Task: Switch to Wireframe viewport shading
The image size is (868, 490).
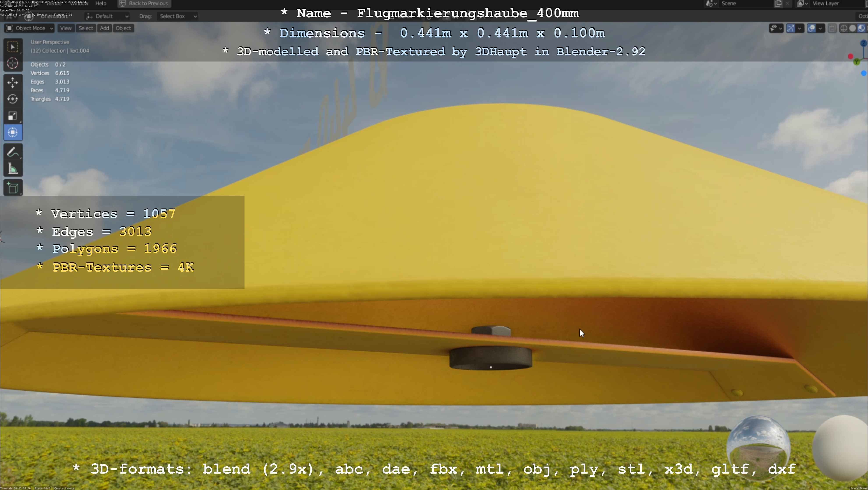Action: [x=844, y=28]
